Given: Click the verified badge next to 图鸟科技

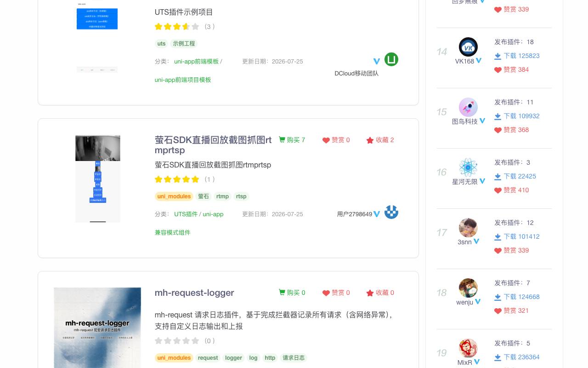Looking at the screenshot, I should coord(482,121).
